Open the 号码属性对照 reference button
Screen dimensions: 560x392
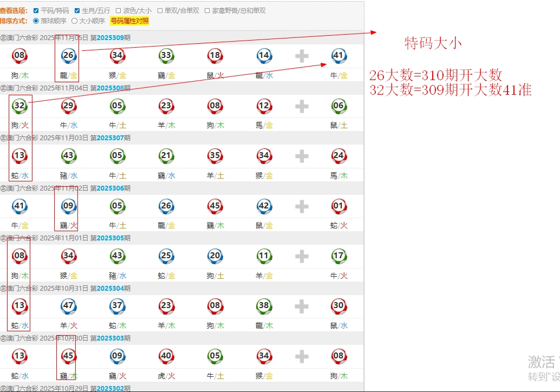tap(129, 21)
